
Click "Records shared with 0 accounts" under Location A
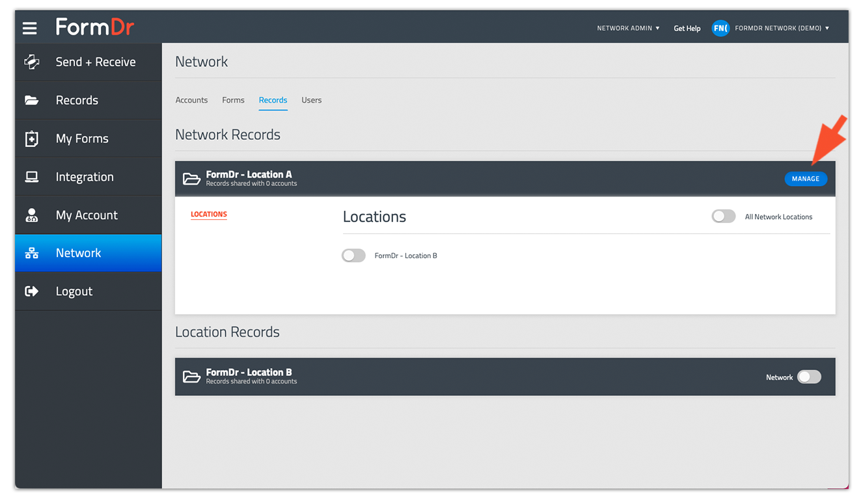(x=251, y=184)
